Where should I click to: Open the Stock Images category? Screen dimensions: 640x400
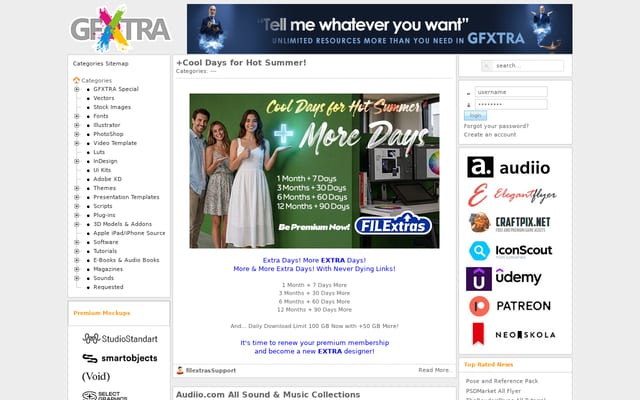tap(112, 107)
